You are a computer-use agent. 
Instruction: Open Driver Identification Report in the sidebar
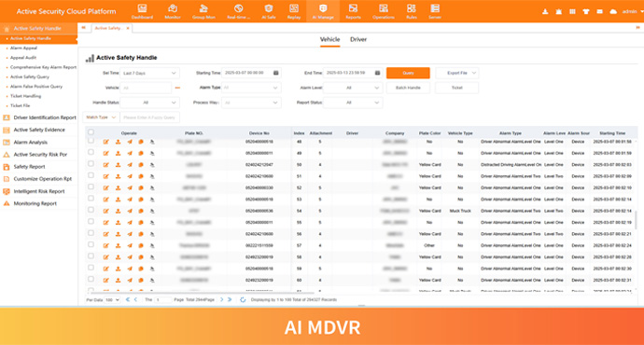(x=45, y=117)
